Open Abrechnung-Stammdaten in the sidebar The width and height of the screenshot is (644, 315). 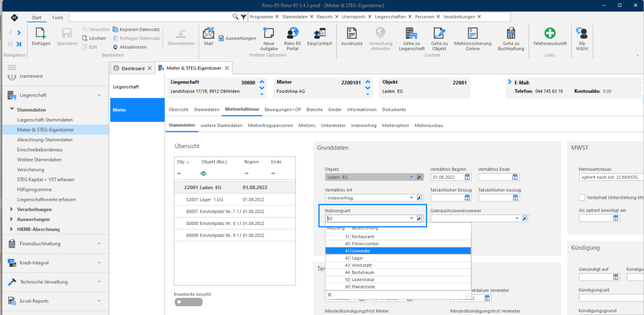(x=45, y=140)
